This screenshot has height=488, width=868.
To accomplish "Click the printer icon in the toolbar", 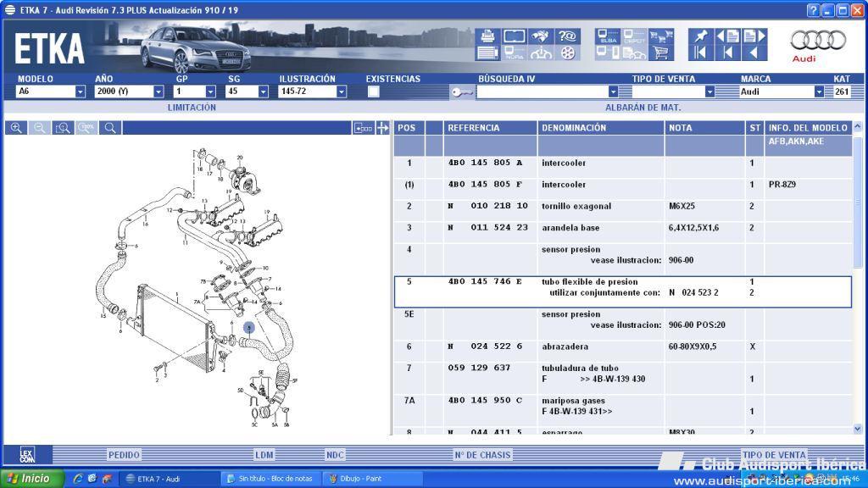I will (487, 36).
